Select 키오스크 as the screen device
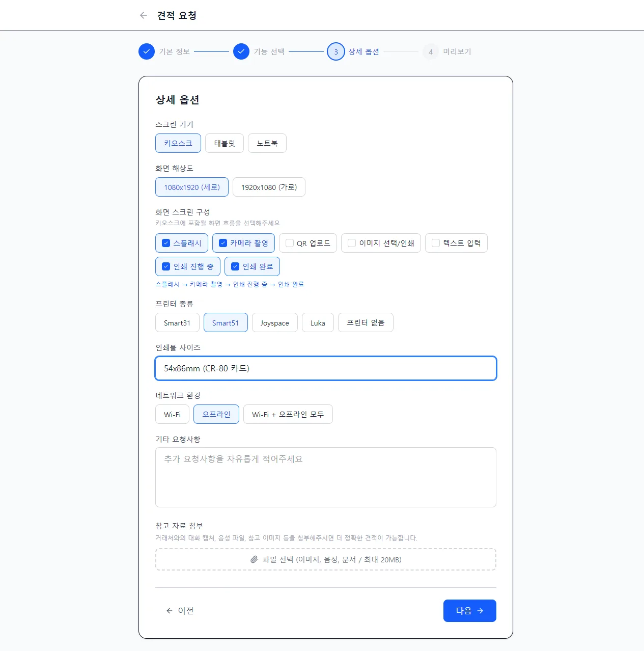 (x=178, y=143)
